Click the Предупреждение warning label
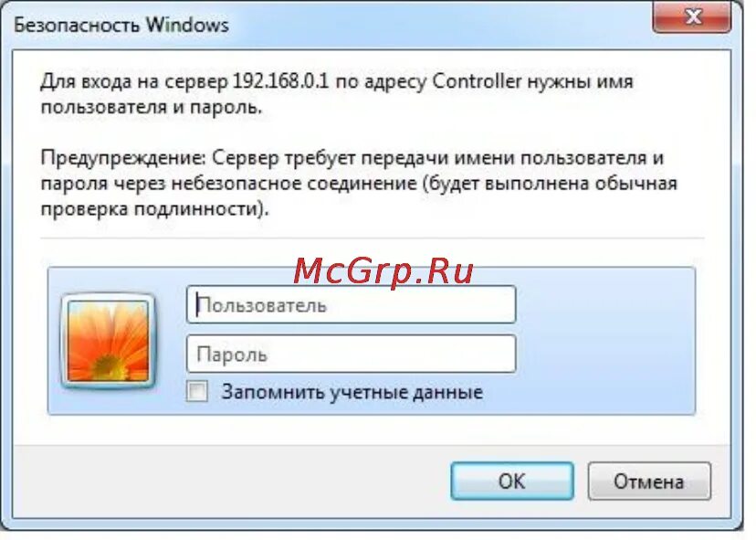Viewport: 756px width, 540px height. (x=123, y=158)
